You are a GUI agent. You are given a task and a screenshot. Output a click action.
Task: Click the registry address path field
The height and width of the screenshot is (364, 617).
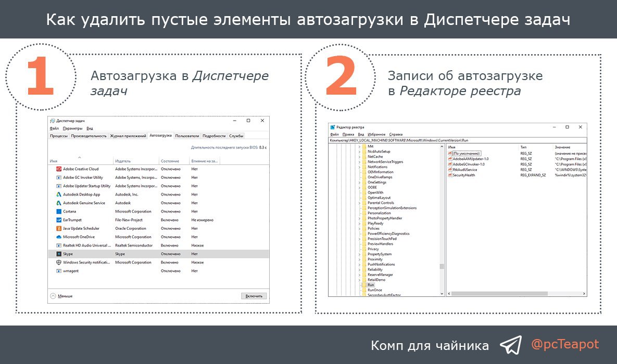[x=458, y=140]
